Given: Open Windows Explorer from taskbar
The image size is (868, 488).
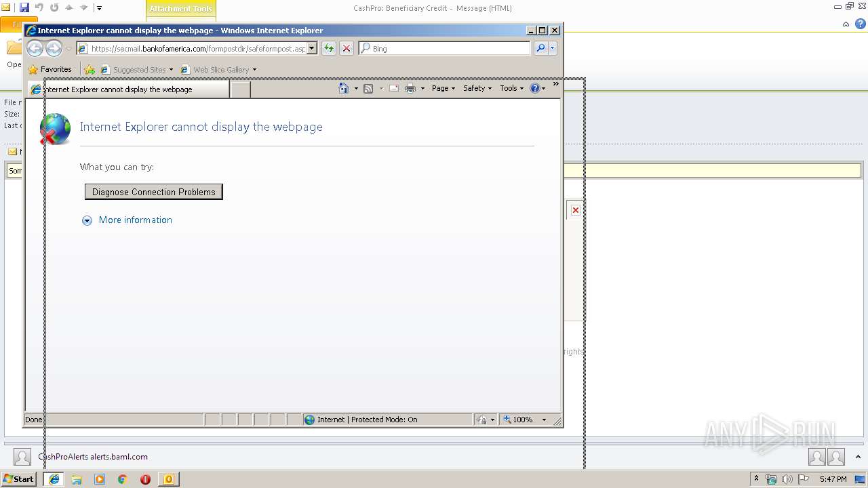Looking at the screenshot, I should 77,479.
